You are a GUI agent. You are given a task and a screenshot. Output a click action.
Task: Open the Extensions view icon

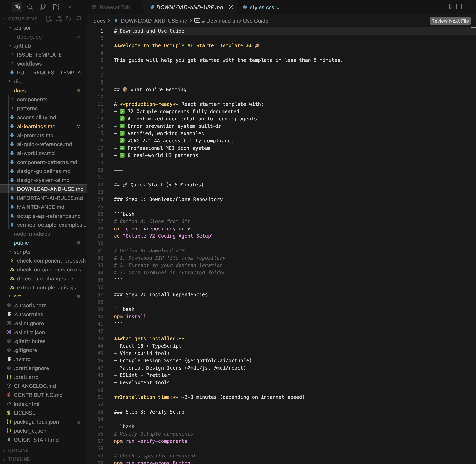56,7
